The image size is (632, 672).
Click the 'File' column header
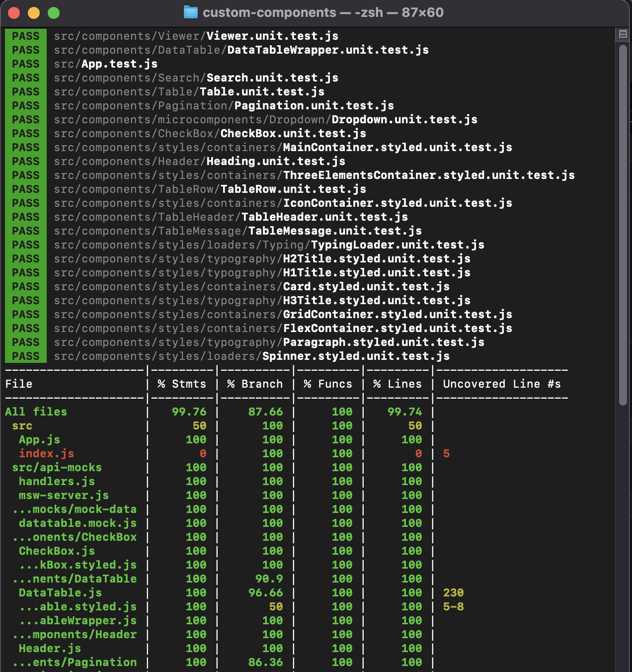(19, 384)
